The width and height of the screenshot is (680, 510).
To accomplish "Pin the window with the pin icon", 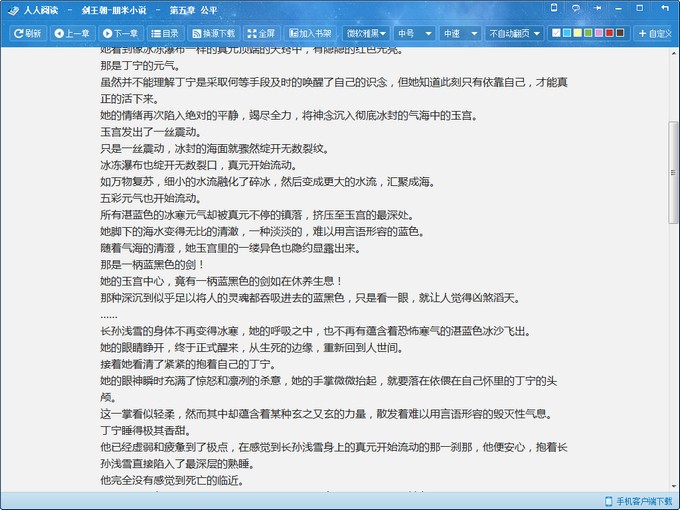I will [598, 8].
